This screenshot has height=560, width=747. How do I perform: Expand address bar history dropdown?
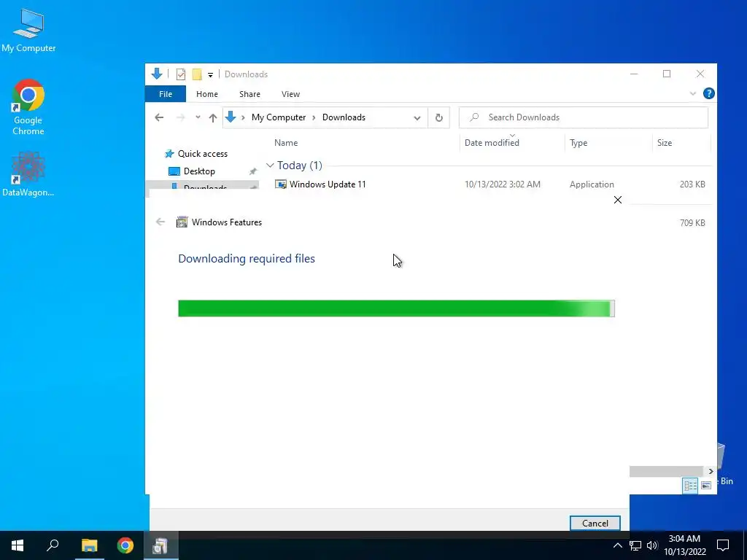click(417, 117)
